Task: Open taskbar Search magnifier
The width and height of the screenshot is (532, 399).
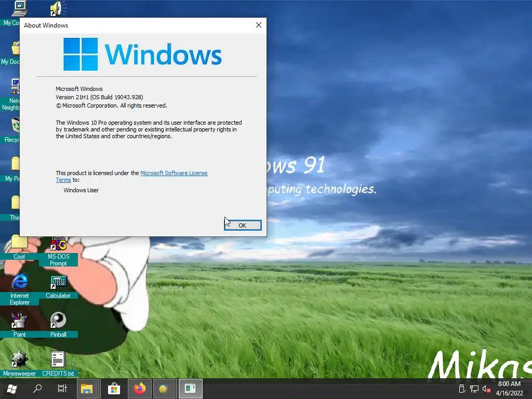Action: click(x=37, y=389)
